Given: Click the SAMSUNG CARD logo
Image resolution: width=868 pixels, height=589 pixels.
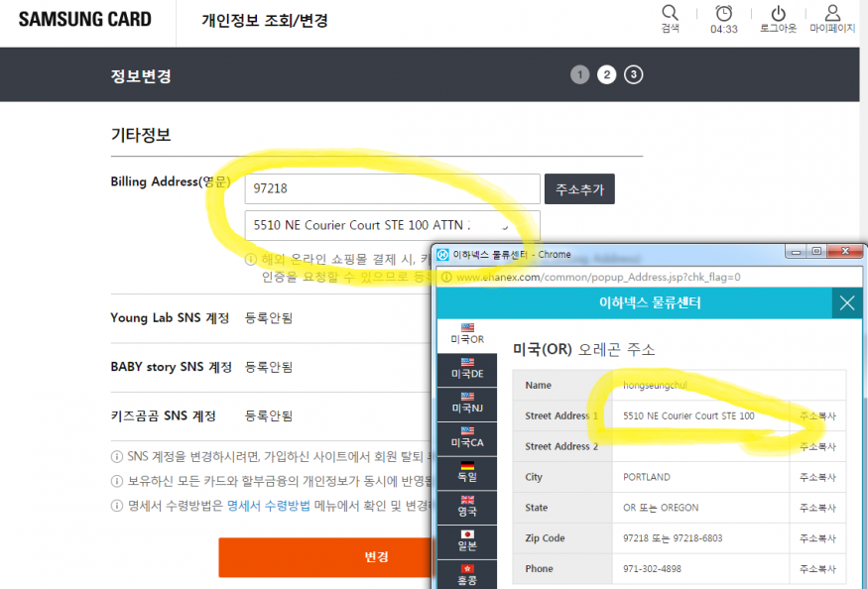Looking at the screenshot, I should click(x=84, y=20).
